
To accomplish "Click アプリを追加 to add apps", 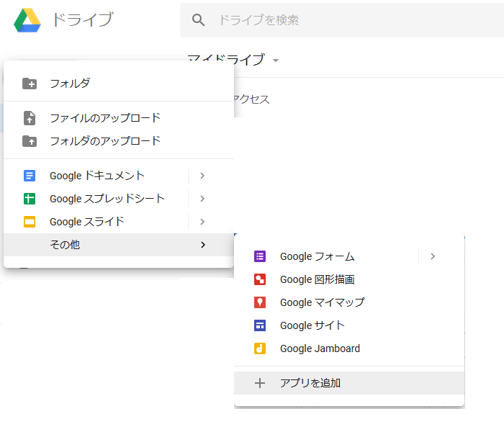I will tap(349, 383).
